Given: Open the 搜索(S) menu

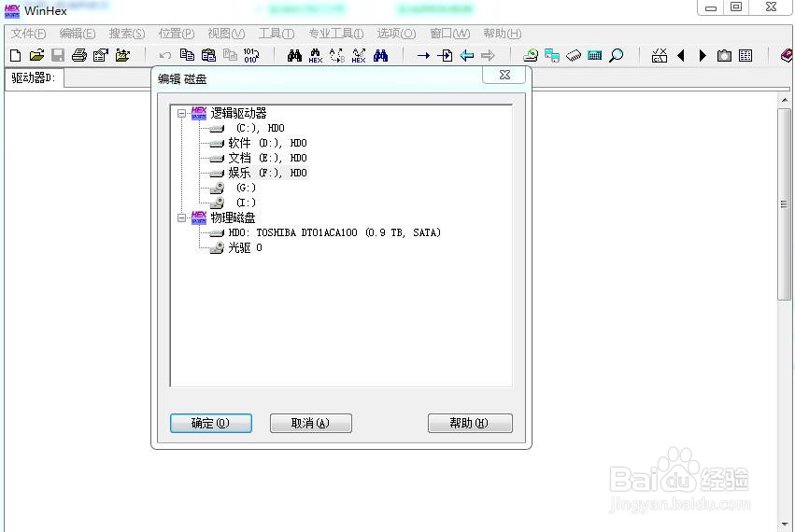Looking at the screenshot, I should pos(127,34).
